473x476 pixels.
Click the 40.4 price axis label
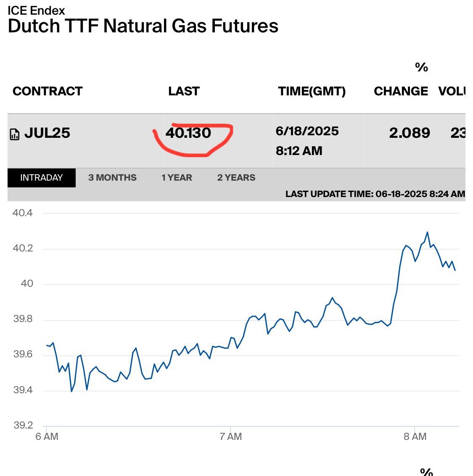22,213
